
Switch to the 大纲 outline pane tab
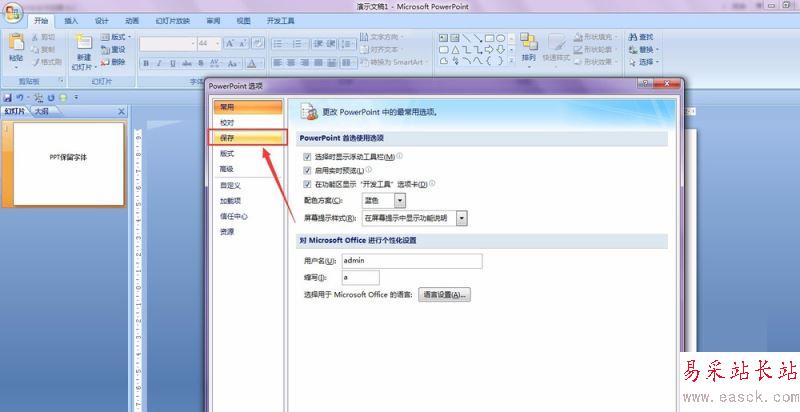(x=42, y=111)
